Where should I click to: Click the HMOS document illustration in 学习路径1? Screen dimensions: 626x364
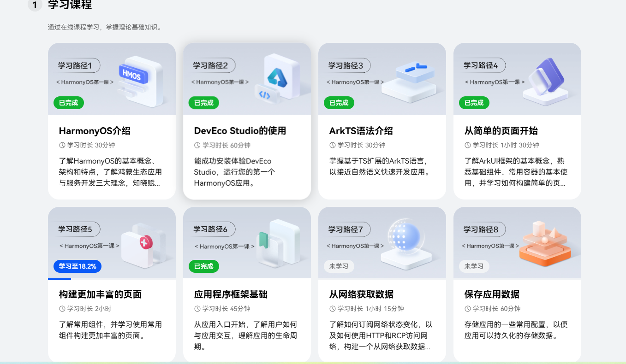pos(141,81)
